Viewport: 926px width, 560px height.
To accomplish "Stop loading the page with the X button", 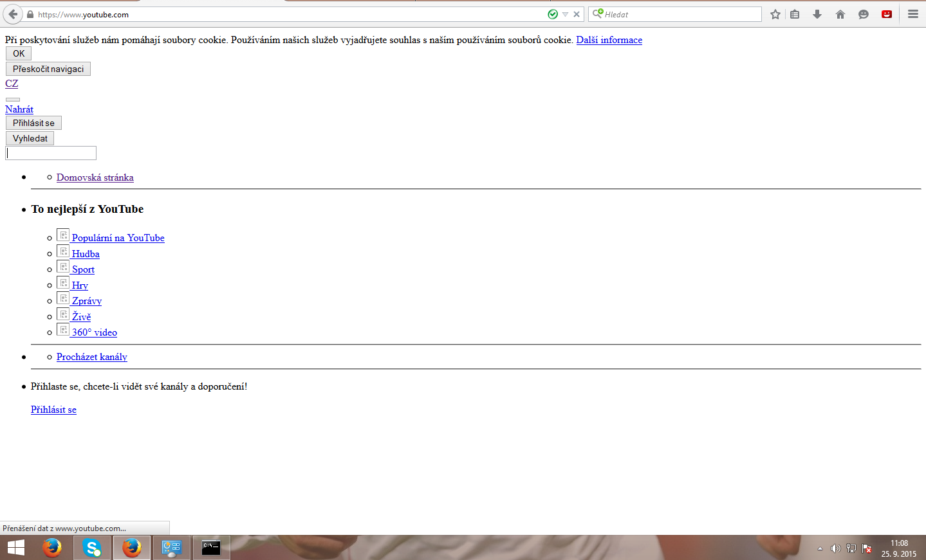I will 577,14.
